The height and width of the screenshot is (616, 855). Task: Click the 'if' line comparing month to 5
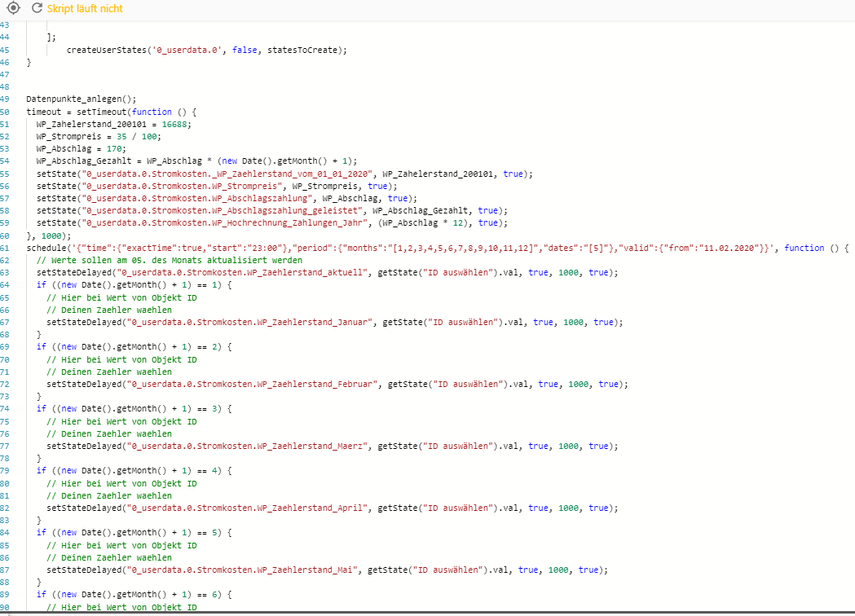click(134, 533)
